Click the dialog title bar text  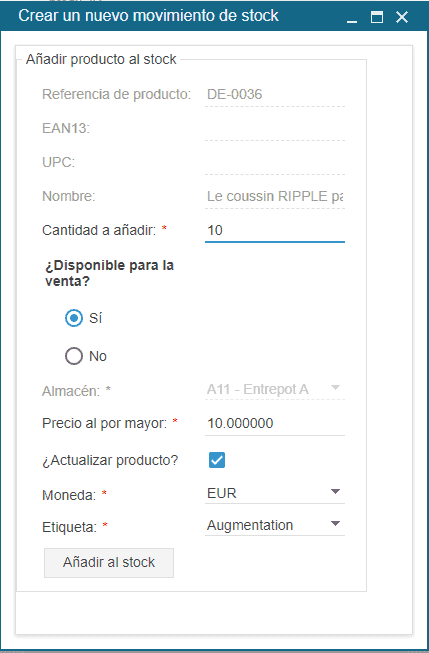point(148,16)
